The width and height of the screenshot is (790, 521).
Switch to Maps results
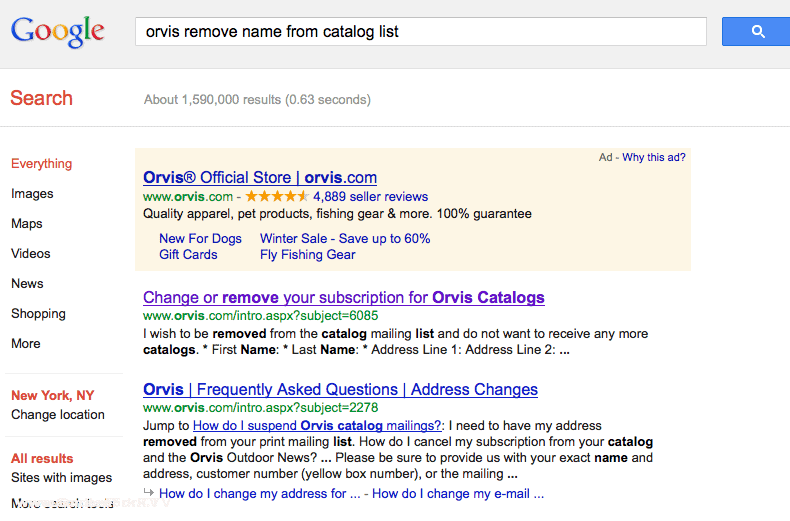(27, 224)
